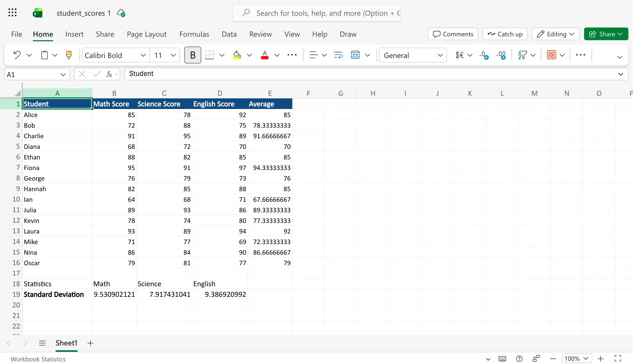Expand the formula bar
The width and height of the screenshot is (633, 364).
tap(620, 74)
